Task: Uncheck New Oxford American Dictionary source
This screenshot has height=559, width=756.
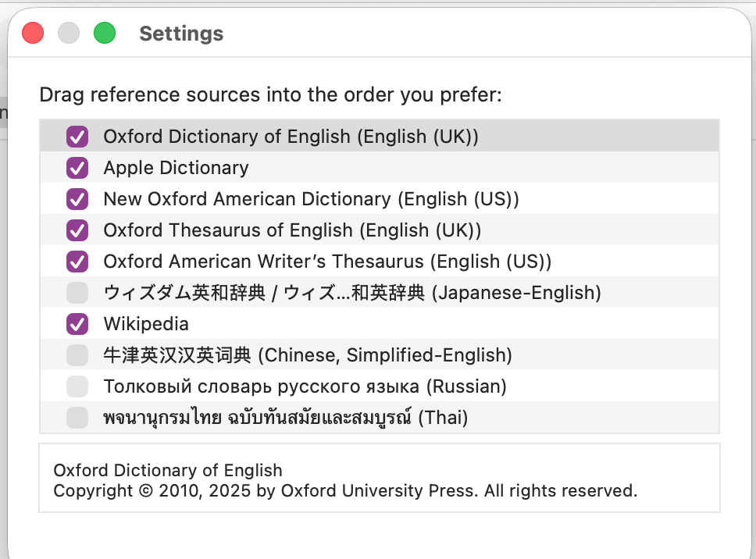Action: click(77, 199)
